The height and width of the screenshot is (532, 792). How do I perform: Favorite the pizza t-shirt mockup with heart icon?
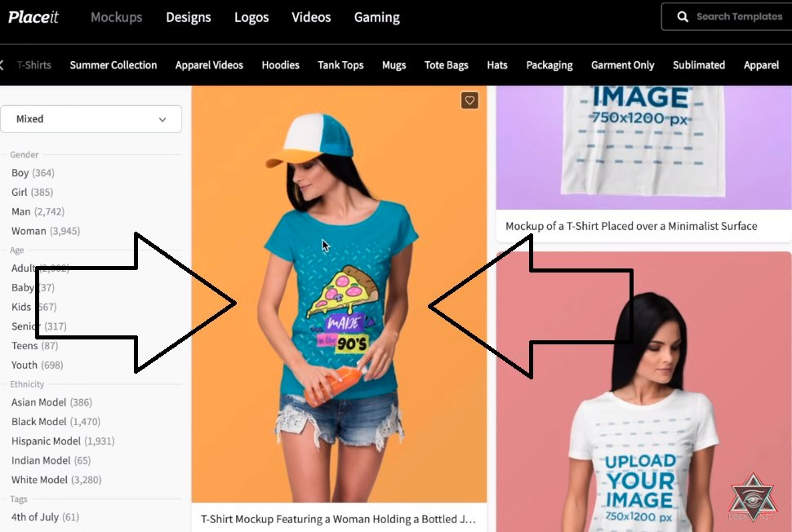[469, 100]
